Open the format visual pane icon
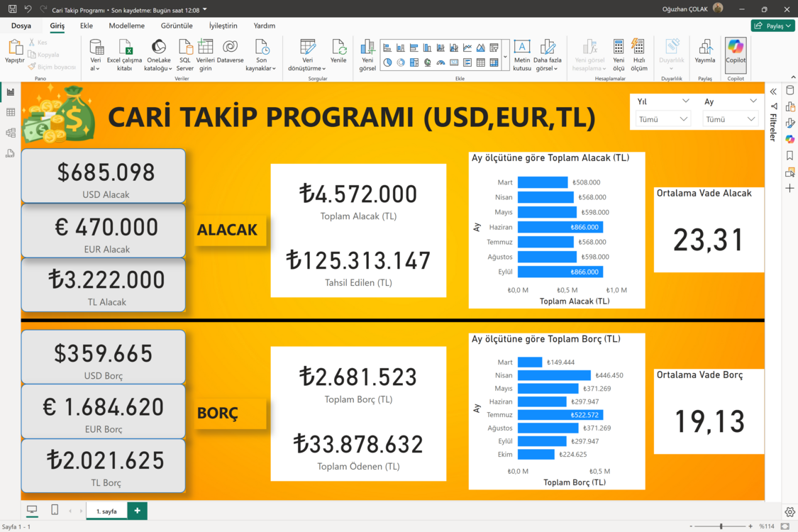 790,123
